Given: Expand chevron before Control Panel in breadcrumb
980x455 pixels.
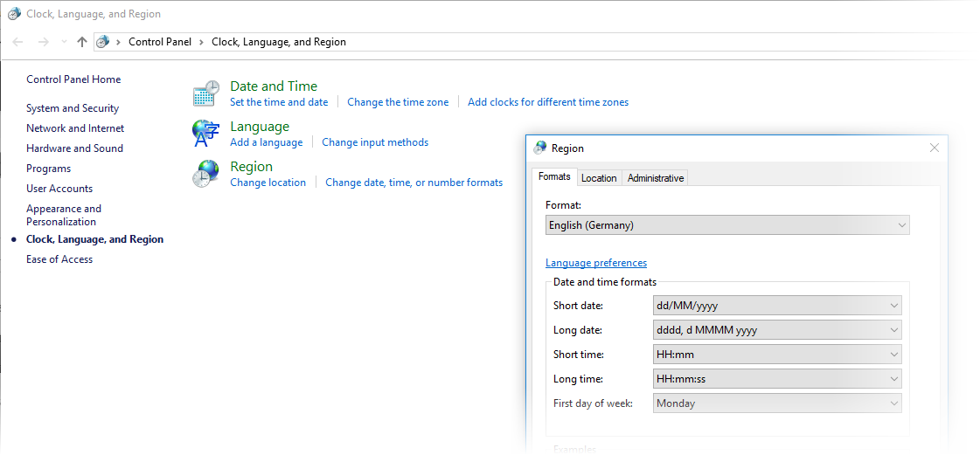Looking at the screenshot, I should pyautogui.click(x=119, y=42).
